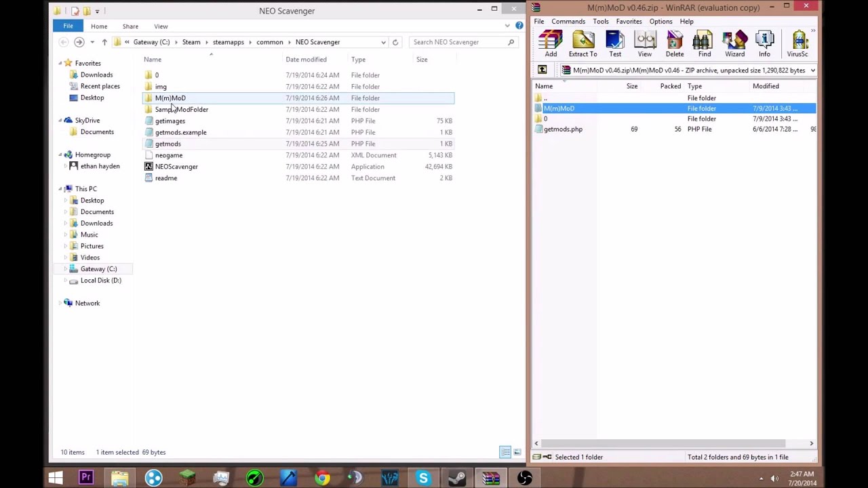Expand the Network tree node

60,303
